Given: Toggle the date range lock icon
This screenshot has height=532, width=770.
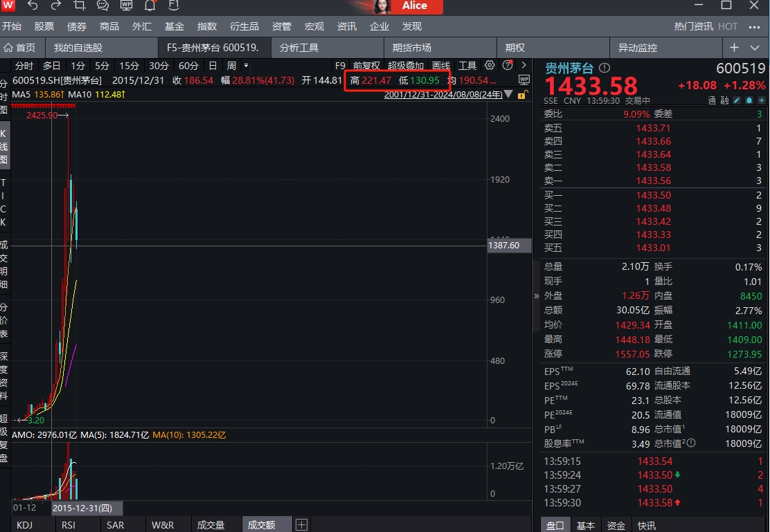Looking at the screenshot, I should point(523,94).
